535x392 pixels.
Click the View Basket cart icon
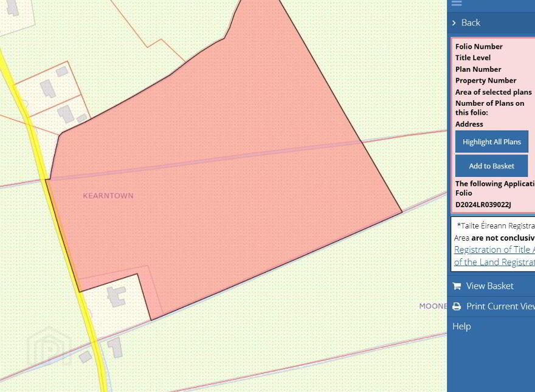point(457,286)
